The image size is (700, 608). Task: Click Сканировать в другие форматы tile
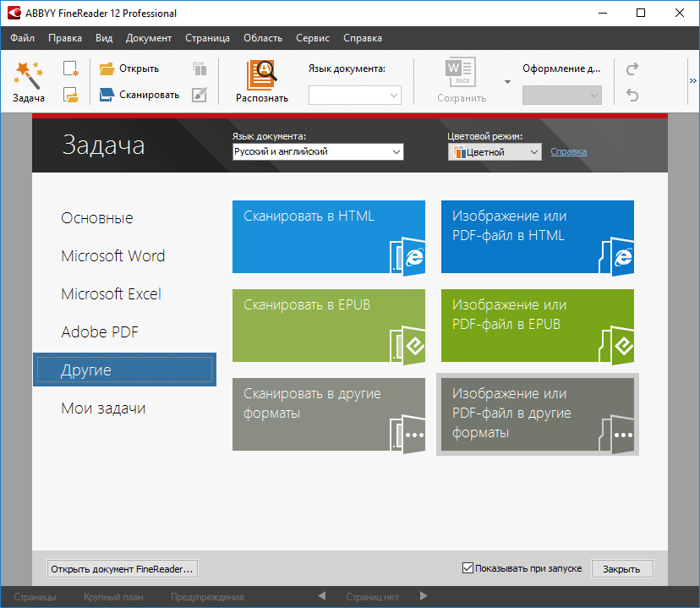coord(329,414)
